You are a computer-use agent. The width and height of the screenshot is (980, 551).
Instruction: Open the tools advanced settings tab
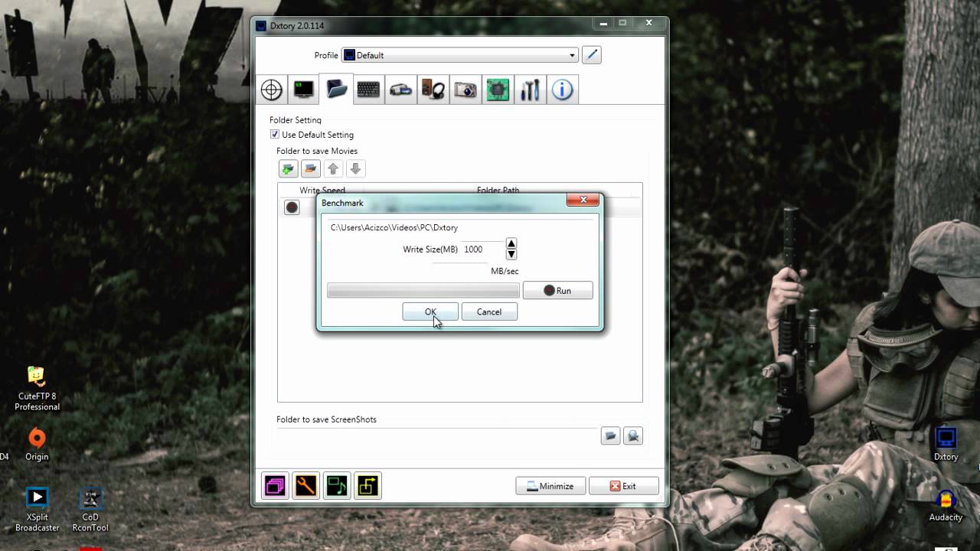530,90
